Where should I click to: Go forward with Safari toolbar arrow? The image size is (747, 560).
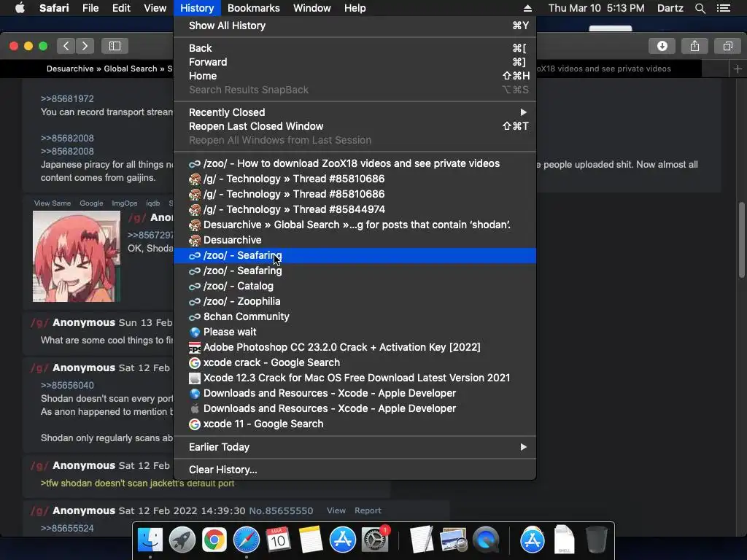click(85, 46)
